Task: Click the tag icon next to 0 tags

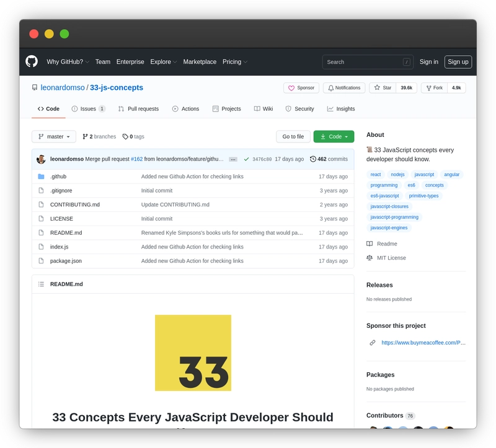Action: [125, 136]
